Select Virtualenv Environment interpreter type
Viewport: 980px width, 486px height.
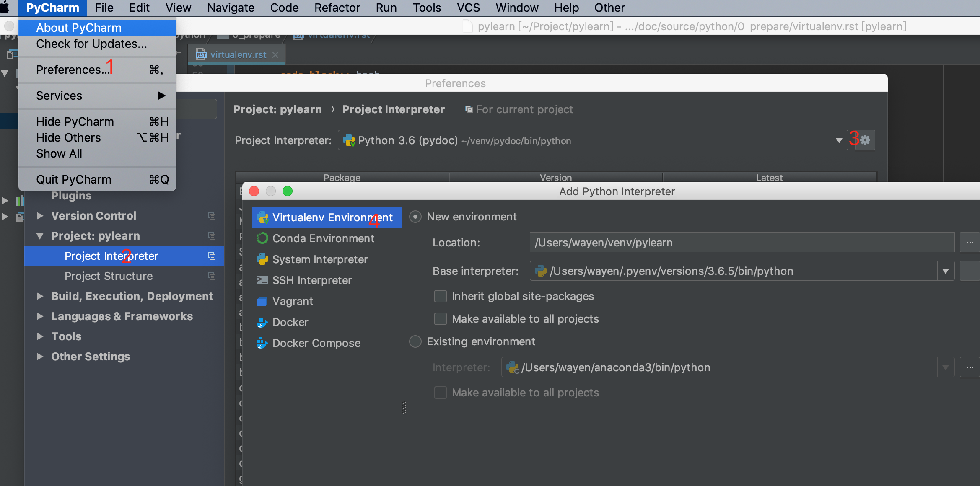point(327,217)
